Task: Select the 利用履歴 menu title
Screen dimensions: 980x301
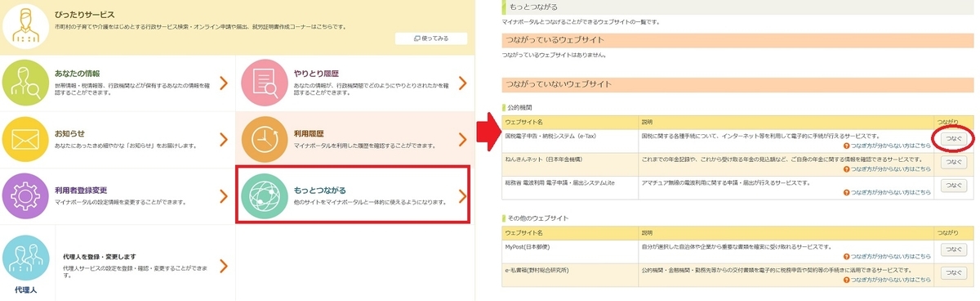Action: tap(310, 133)
